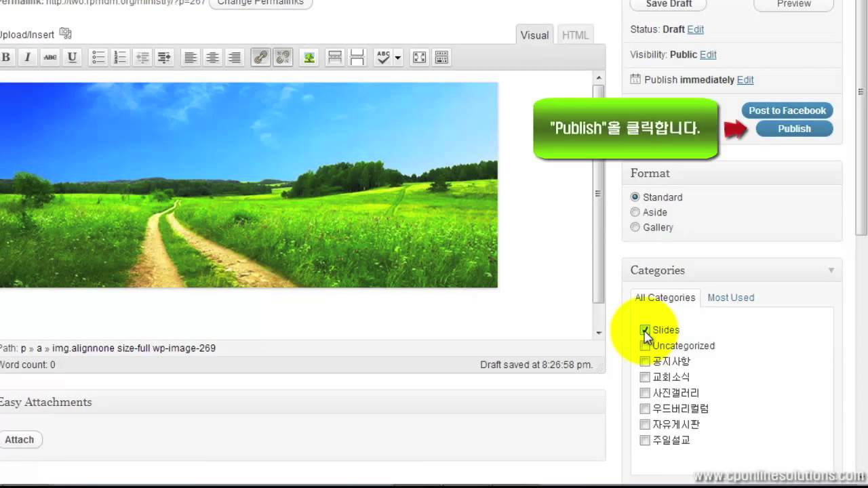Insert an unordered bullet list
Viewport: 868px width, 488px height.
tap(98, 58)
